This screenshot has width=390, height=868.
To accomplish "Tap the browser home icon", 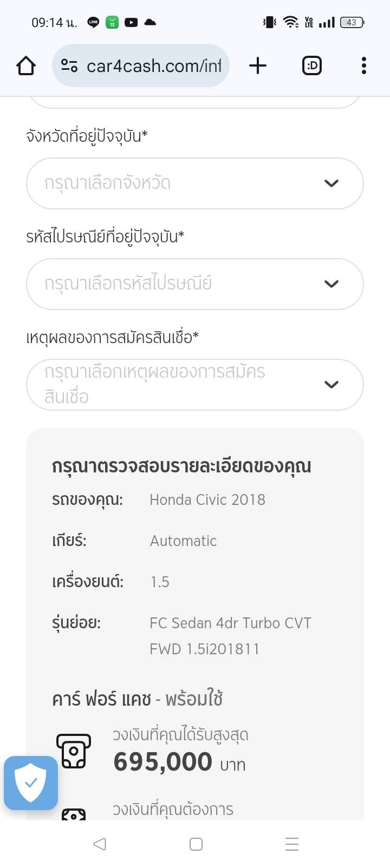I will click(26, 66).
